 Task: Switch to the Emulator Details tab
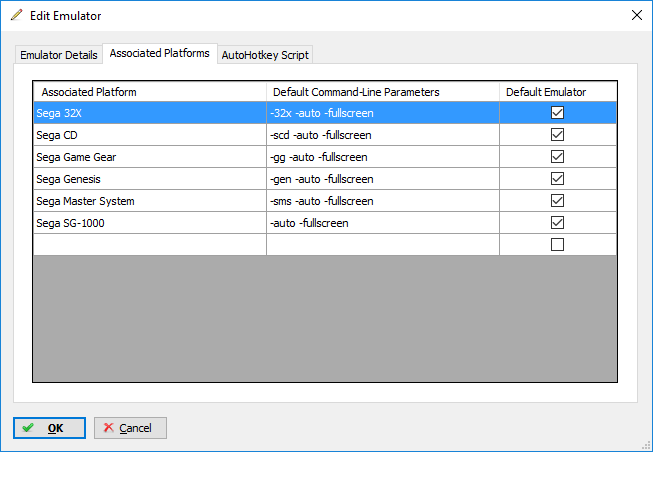point(59,55)
